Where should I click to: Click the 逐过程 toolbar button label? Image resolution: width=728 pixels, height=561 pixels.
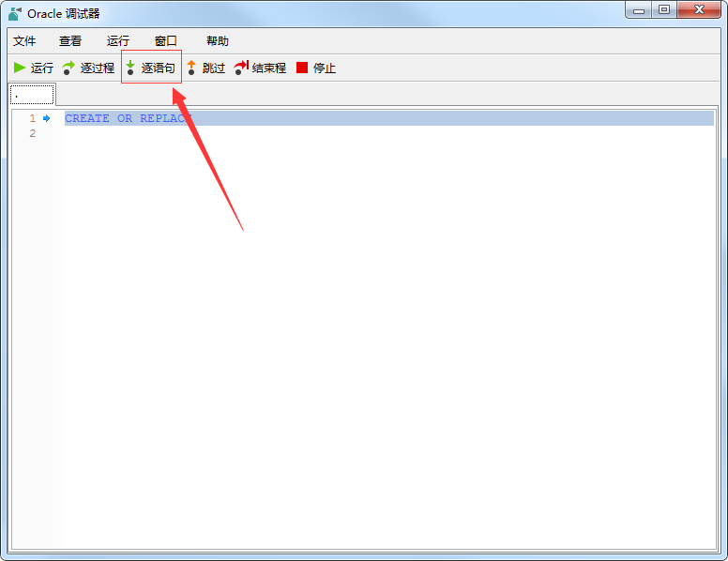click(x=98, y=68)
